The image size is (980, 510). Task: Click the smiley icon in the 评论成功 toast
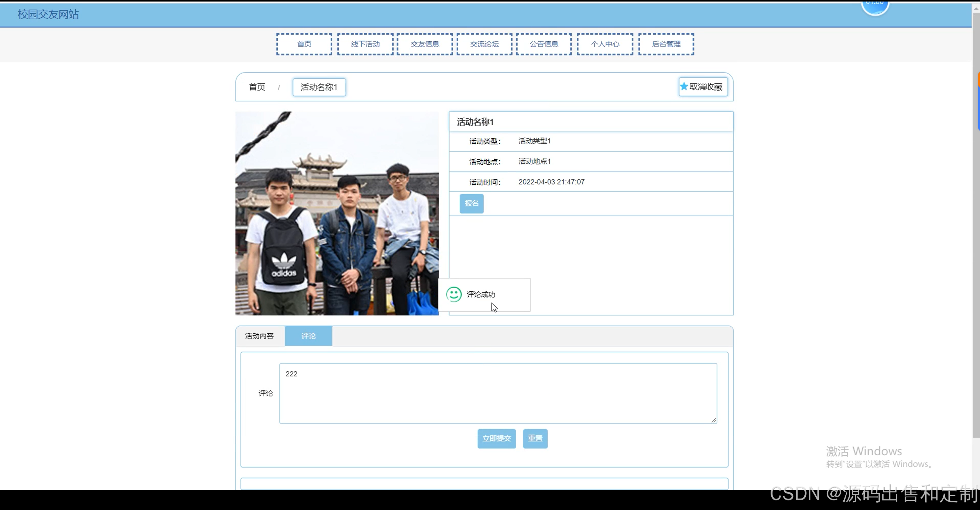[x=454, y=294]
